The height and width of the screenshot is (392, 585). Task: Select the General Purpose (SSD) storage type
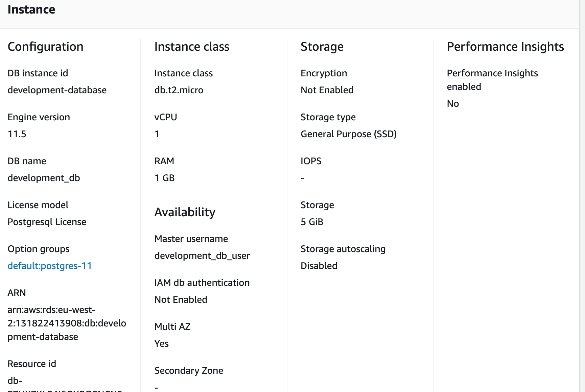[x=349, y=134]
